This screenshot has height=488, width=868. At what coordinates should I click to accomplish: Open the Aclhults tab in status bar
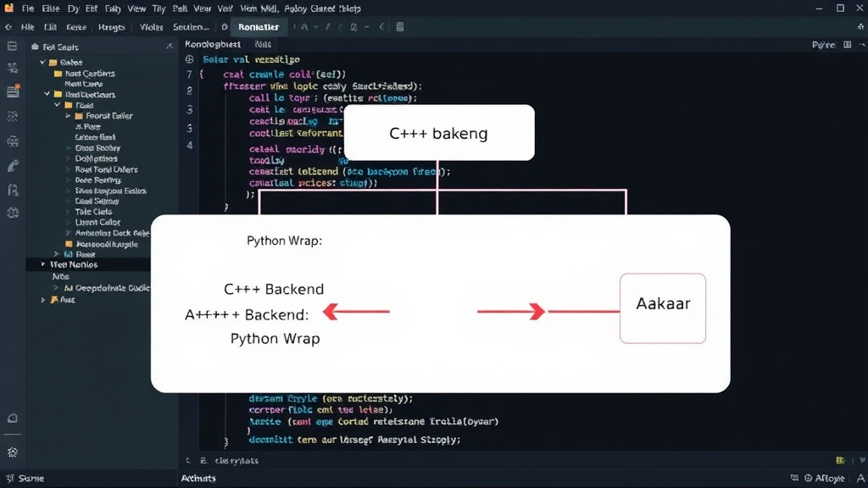coord(198,478)
